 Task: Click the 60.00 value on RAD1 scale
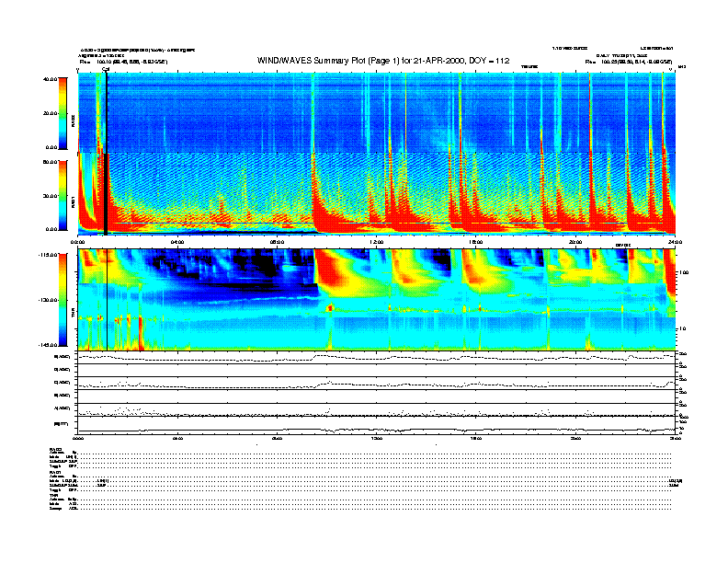50,162
